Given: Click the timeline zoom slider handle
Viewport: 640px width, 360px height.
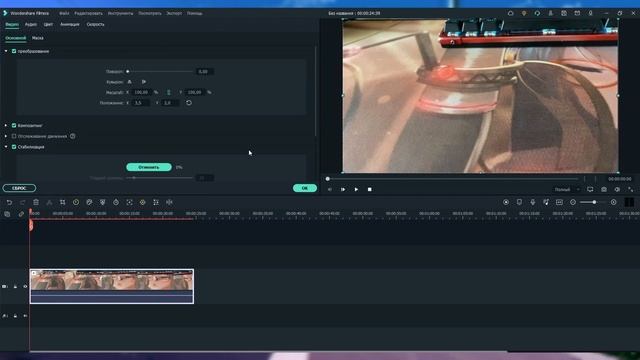Looking at the screenshot, I should pyautogui.click(x=594, y=202).
